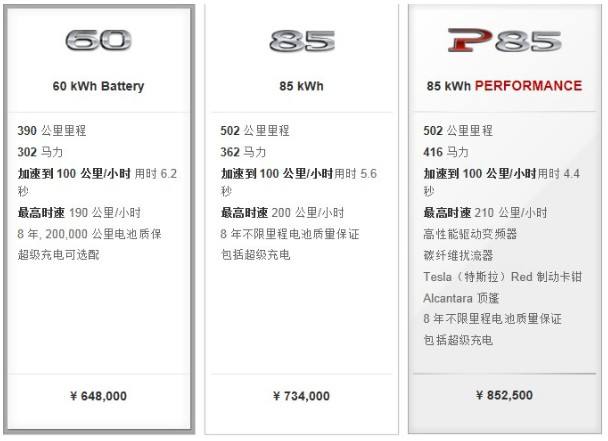This screenshot has width=608, height=441.
Task: Click the red P85 performance badge
Action: tap(503, 41)
